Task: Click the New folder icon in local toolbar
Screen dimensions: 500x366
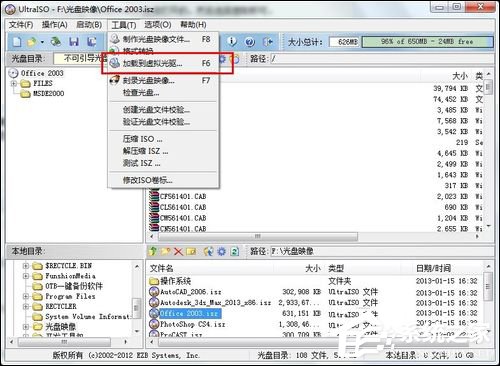Action: click(x=165, y=251)
